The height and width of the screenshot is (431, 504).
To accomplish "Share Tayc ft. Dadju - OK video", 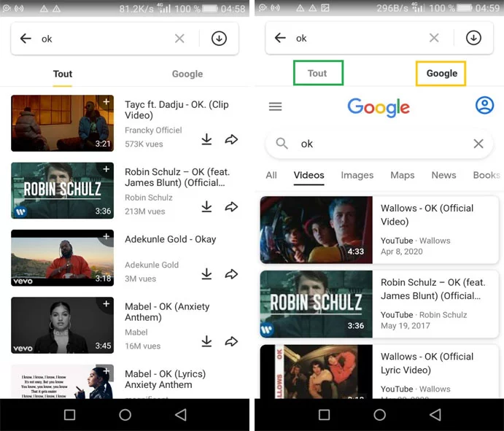I will tap(231, 139).
